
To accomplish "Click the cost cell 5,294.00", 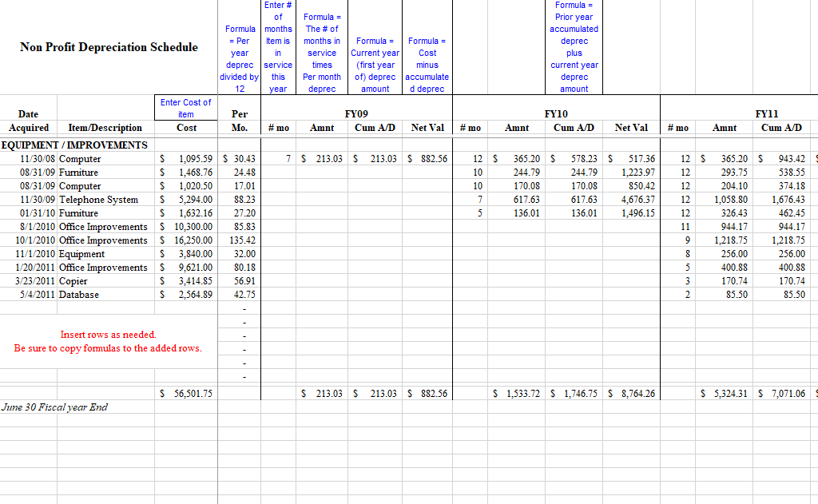I will pos(196,200).
